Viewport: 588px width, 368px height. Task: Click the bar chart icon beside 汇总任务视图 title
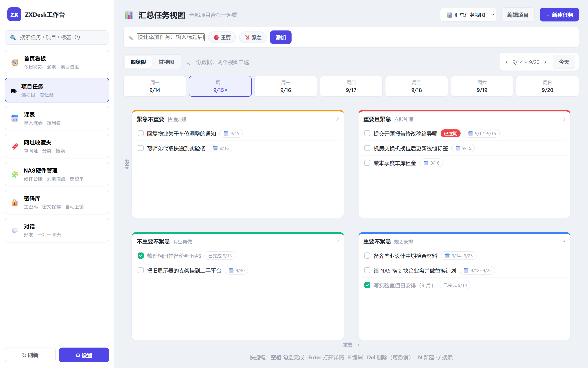point(129,15)
